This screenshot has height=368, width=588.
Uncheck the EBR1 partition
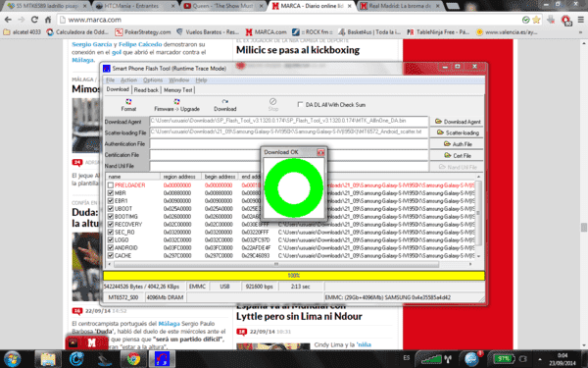click(110, 201)
